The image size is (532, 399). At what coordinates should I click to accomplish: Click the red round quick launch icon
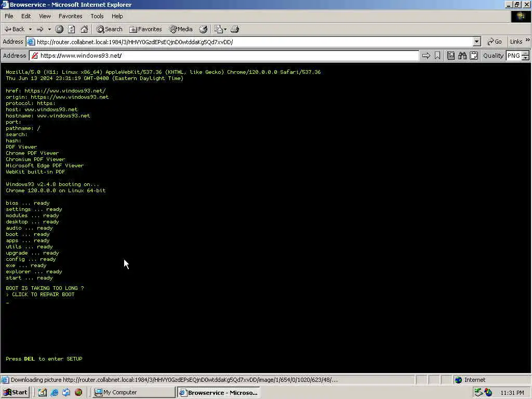[78, 392]
